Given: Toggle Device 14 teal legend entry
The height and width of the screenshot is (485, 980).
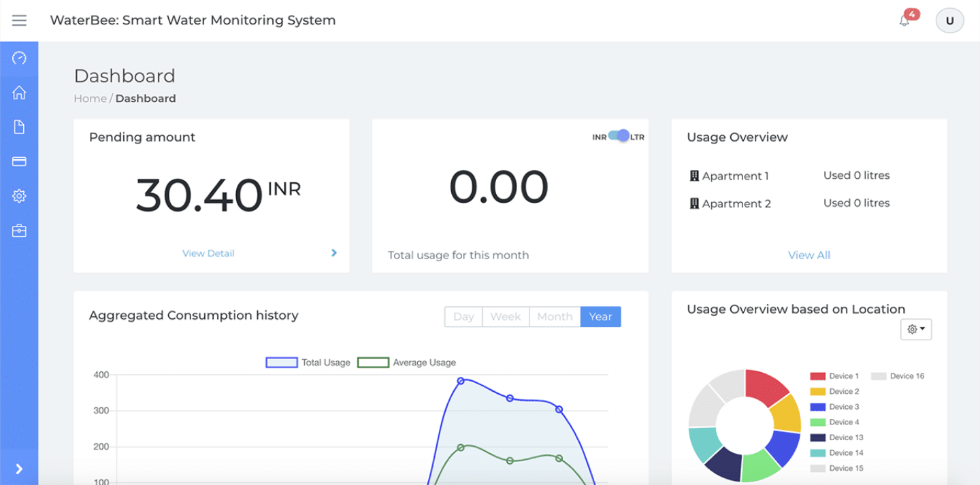Looking at the screenshot, I should 836,453.
